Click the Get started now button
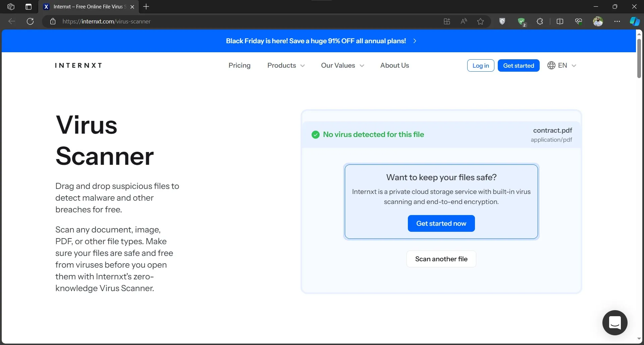The height and width of the screenshot is (345, 644). click(441, 223)
